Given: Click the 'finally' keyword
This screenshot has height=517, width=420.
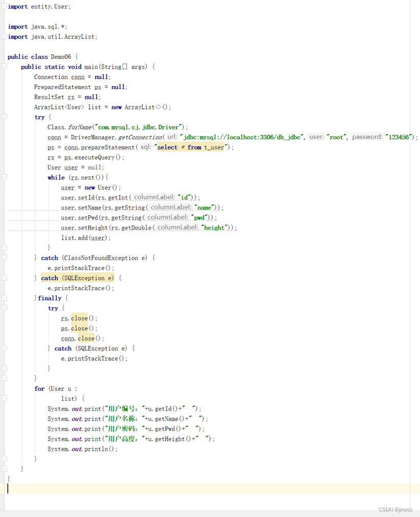Looking at the screenshot, I should (50, 298).
